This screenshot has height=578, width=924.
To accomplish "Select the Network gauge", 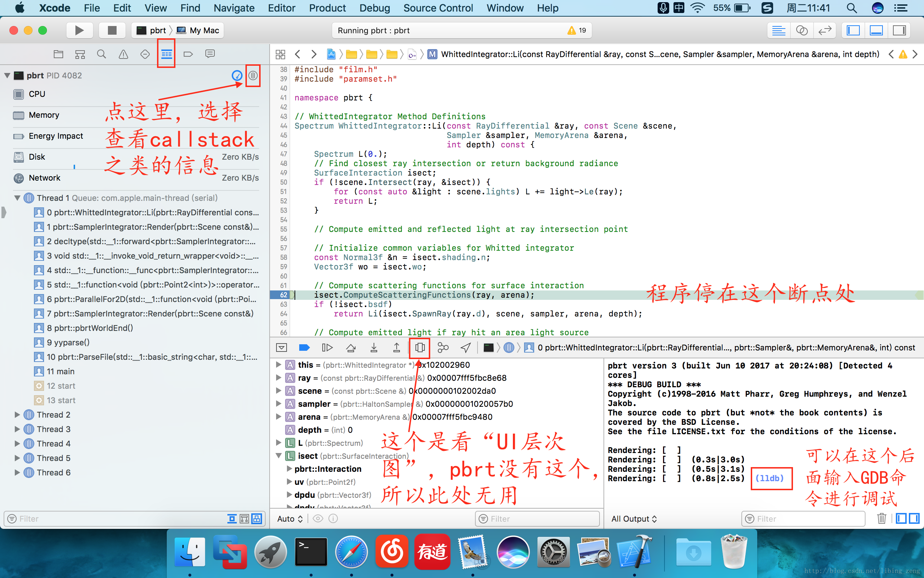I will 136,178.
